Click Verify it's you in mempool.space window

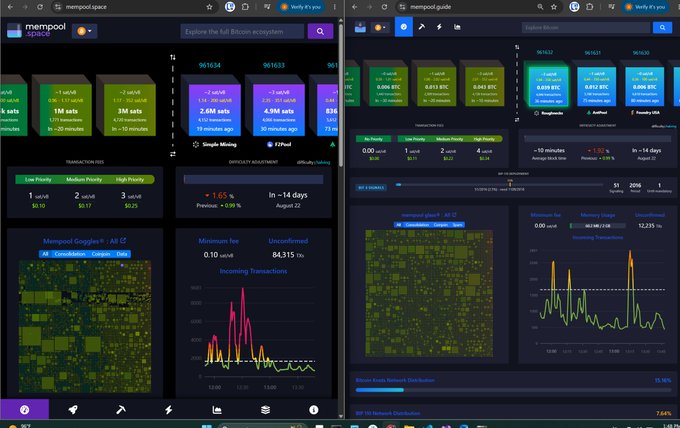click(301, 7)
